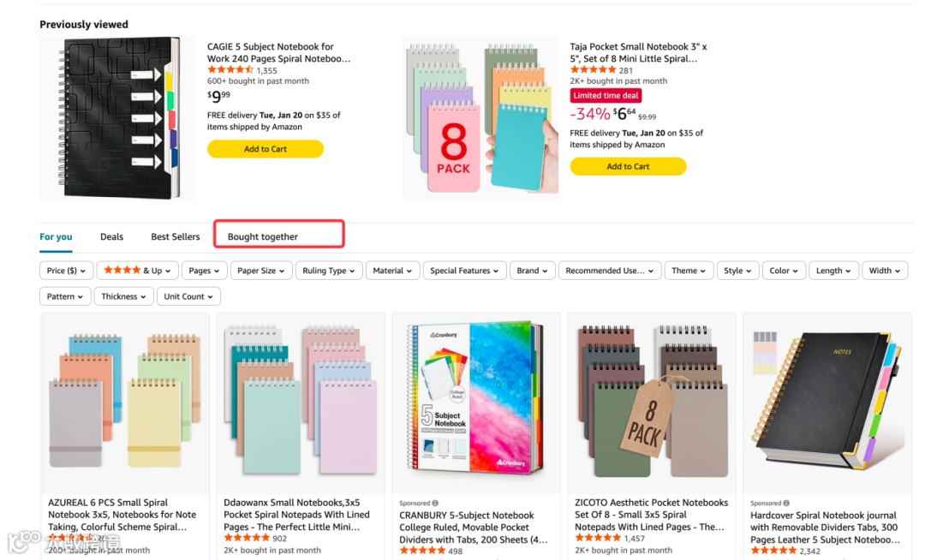Click Hardcover Spiral Notebook star rating
Image resolution: width=925 pixels, height=560 pixels.
coord(773,551)
